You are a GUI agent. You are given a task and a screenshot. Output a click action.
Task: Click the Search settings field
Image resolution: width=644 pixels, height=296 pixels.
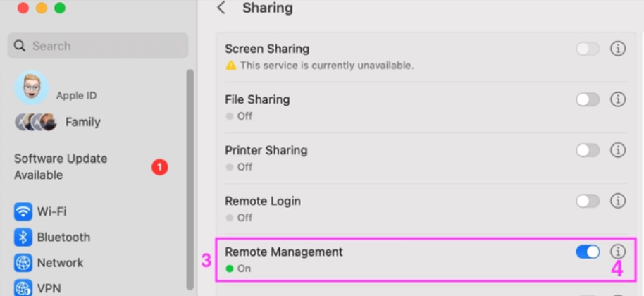click(x=98, y=46)
